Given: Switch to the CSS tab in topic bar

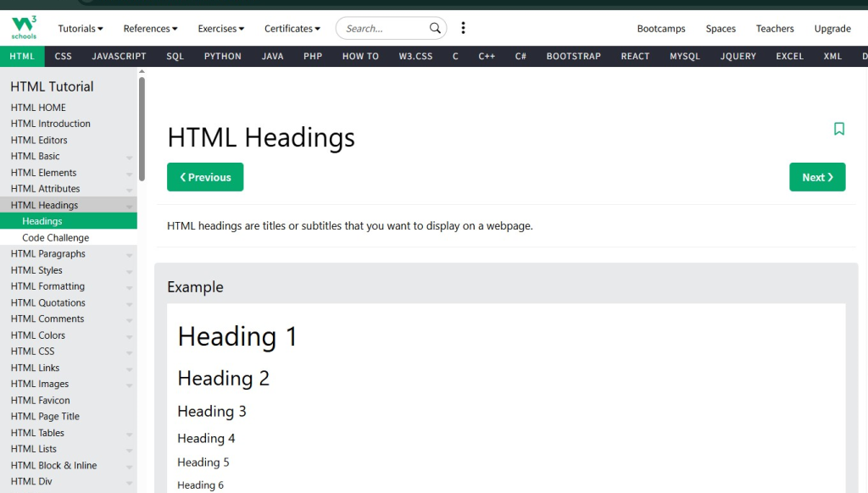Looking at the screenshot, I should pyautogui.click(x=64, y=56).
